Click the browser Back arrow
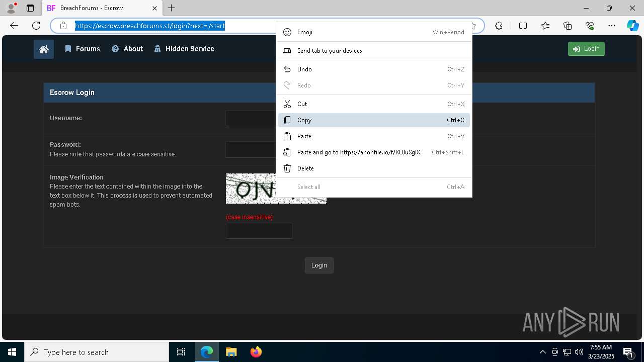The width and height of the screenshot is (644, 362). tap(14, 26)
